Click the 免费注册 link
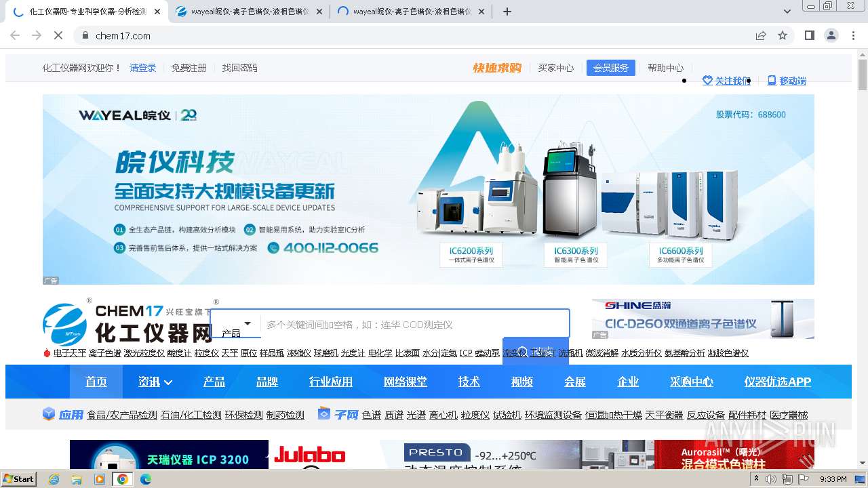 tap(189, 68)
